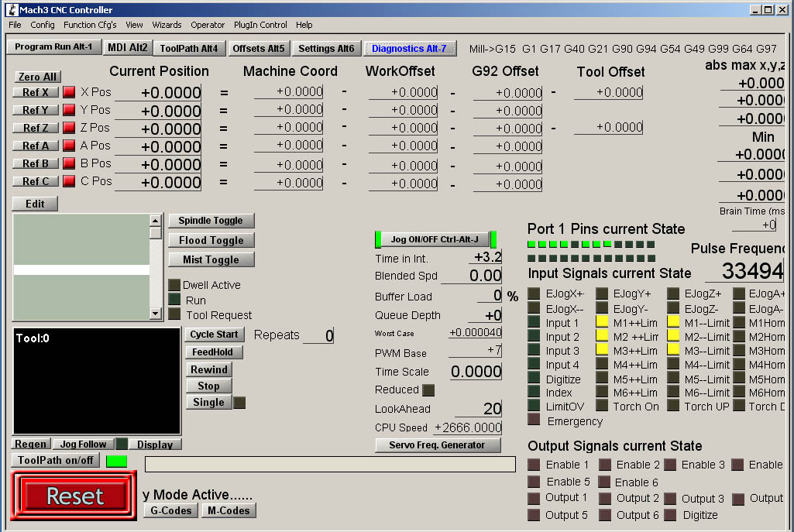This screenshot has width=794, height=532.
Task: Click the Digitize input LED
Action: [x=534, y=378]
